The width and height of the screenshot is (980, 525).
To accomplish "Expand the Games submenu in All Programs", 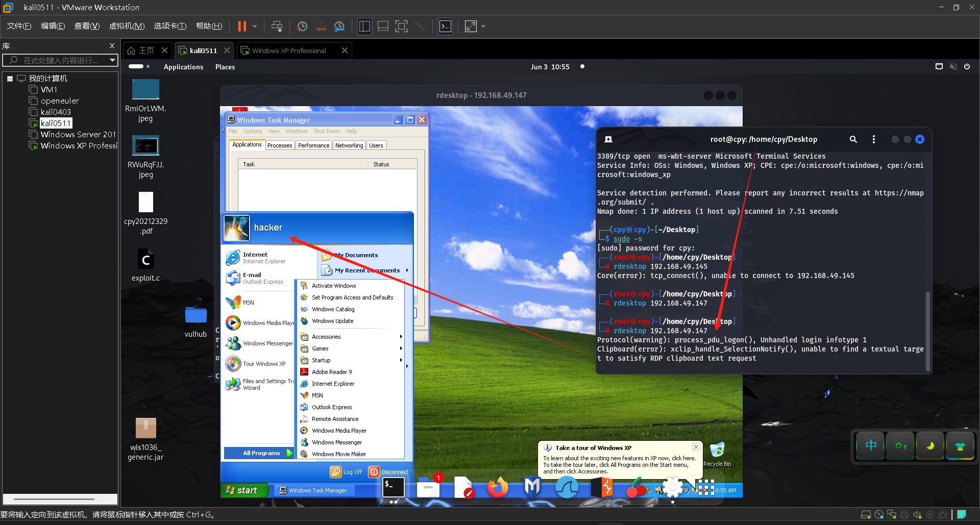I will click(x=351, y=348).
